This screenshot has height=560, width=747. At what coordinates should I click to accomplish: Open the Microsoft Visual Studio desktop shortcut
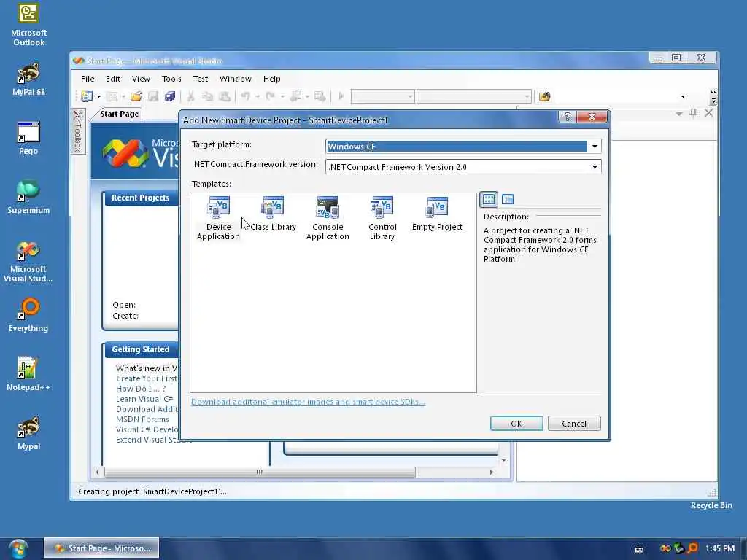click(x=28, y=262)
